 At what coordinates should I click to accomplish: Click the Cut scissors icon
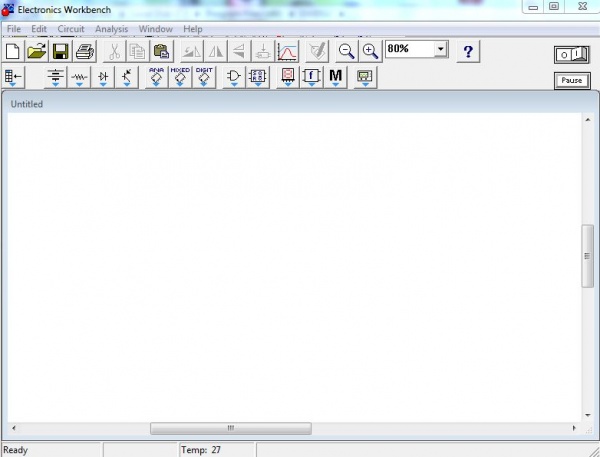[114, 51]
